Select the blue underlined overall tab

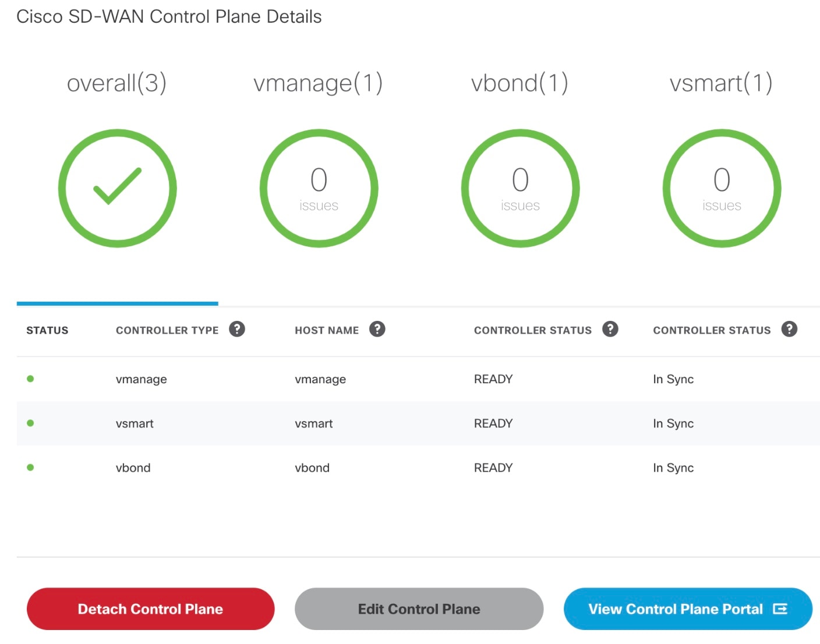coord(118,303)
